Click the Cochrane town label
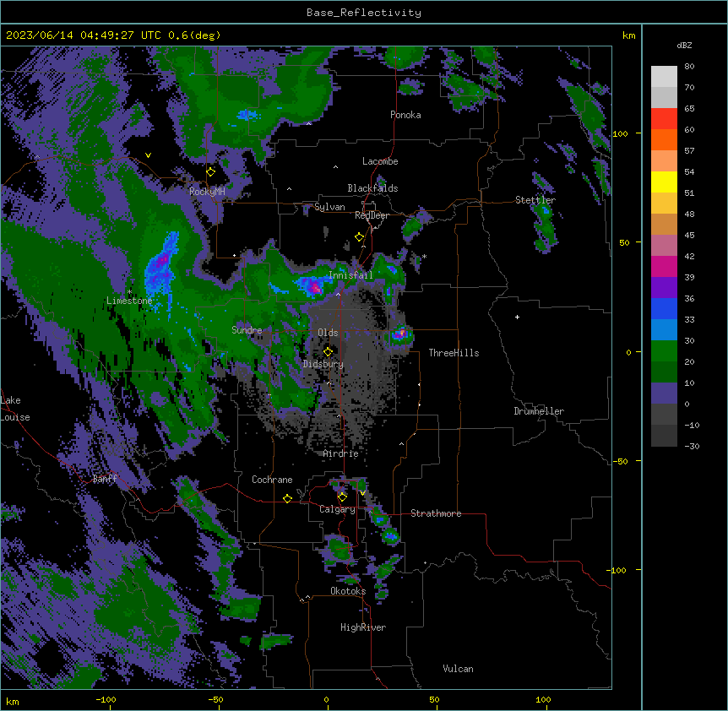 272,480
